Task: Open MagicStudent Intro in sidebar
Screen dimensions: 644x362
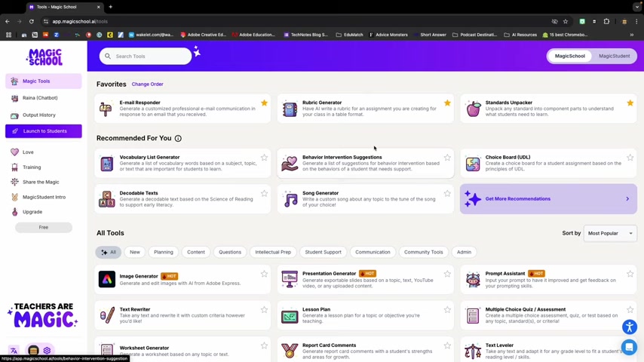Action: point(44,198)
